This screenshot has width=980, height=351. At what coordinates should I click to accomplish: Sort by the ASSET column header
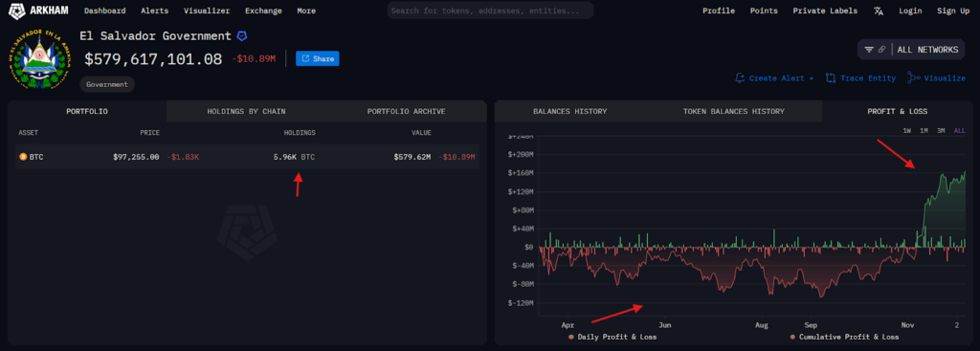(x=28, y=132)
